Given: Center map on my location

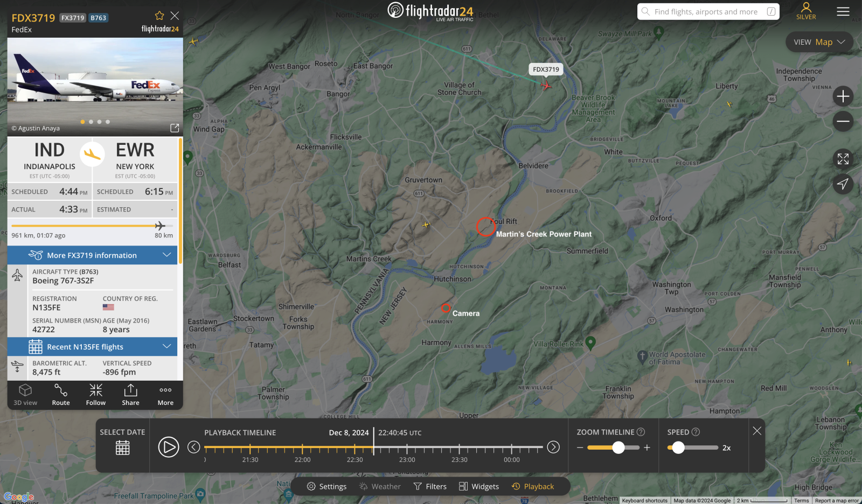Looking at the screenshot, I should point(843,184).
